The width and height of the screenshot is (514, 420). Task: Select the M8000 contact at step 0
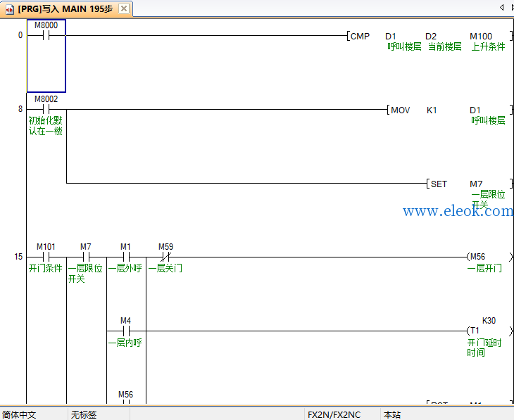point(46,35)
